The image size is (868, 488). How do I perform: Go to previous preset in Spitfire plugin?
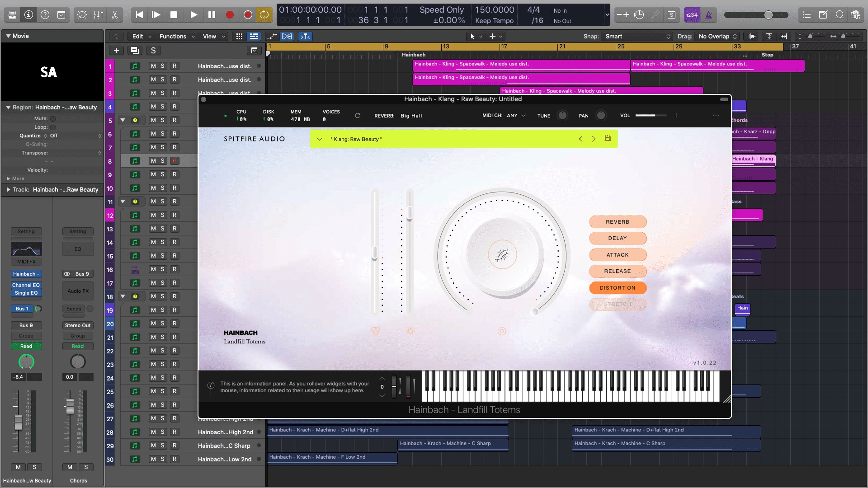(580, 139)
